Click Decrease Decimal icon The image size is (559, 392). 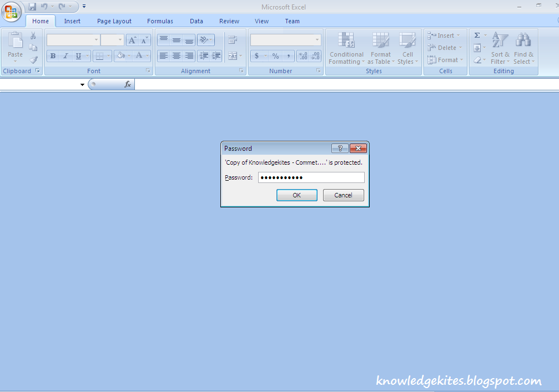(x=315, y=56)
